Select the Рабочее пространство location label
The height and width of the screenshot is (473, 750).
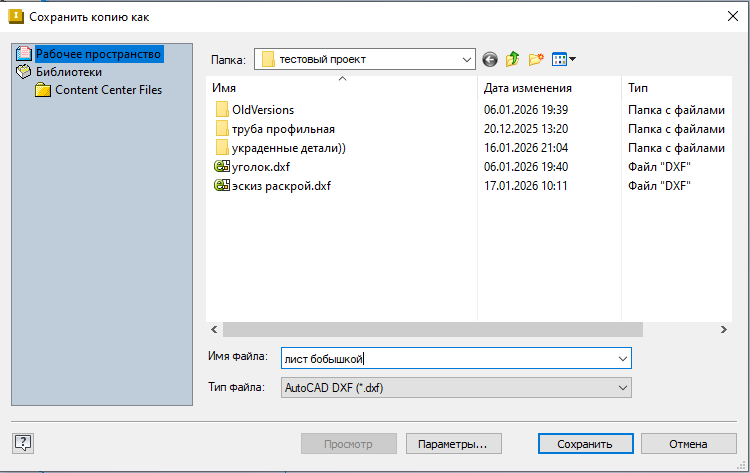99,54
